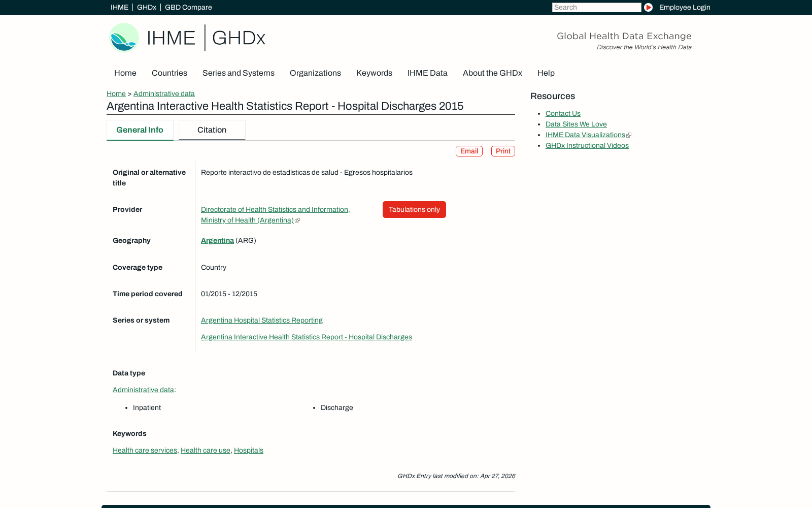
Task: Open the Keywords menu
Action: pos(374,73)
